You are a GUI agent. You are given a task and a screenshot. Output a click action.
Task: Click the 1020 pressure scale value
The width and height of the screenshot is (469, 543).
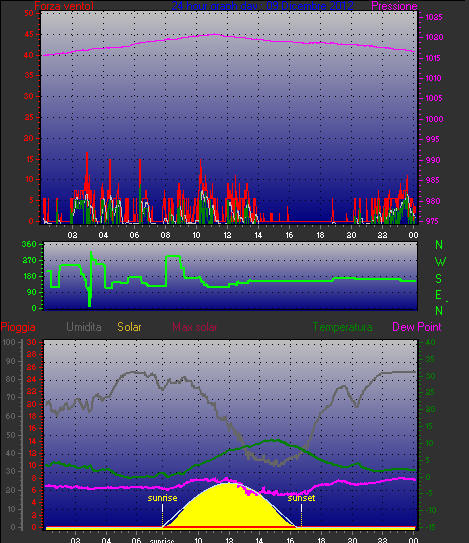pos(434,37)
